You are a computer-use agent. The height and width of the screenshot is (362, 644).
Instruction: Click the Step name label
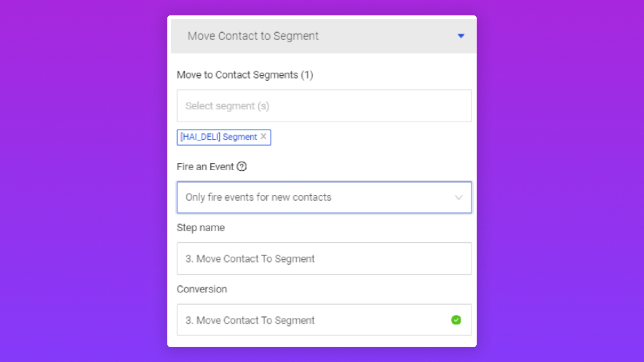201,228
